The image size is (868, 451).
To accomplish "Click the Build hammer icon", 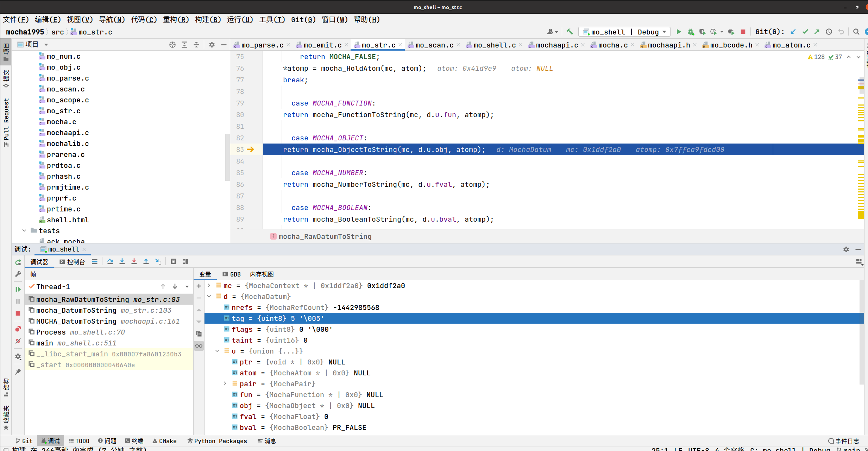I will pyautogui.click(x=570, y=32).
